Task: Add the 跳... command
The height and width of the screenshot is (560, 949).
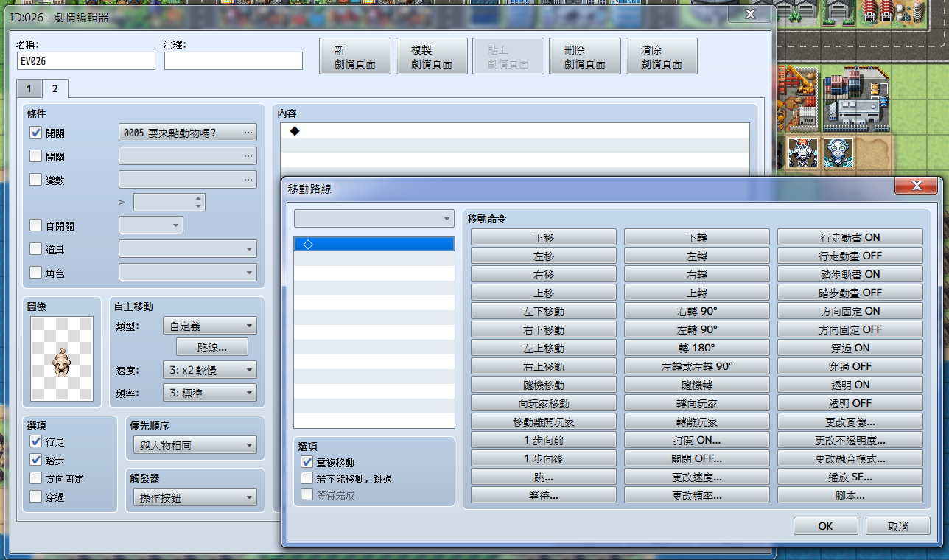Action: [544, 477]
